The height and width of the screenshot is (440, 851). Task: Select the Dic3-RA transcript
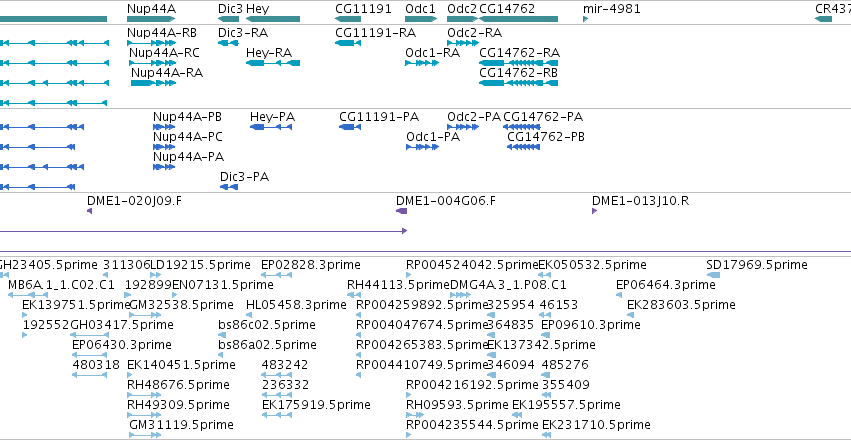coord(228,43)
